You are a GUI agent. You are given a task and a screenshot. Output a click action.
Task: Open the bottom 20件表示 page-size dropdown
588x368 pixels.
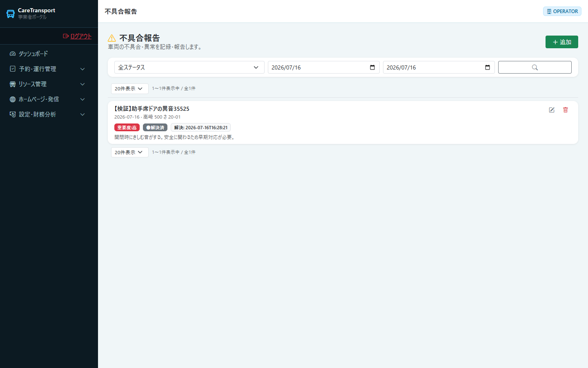[x=130, y=152]
